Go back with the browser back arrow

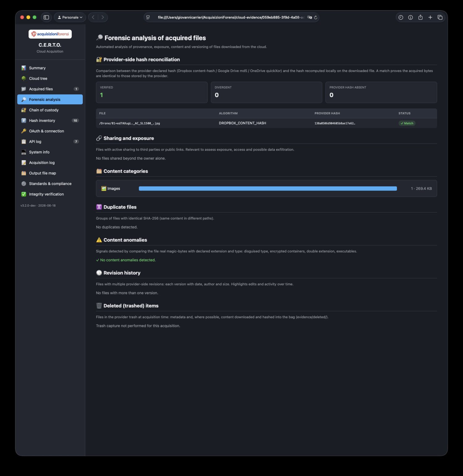[93, 17]
